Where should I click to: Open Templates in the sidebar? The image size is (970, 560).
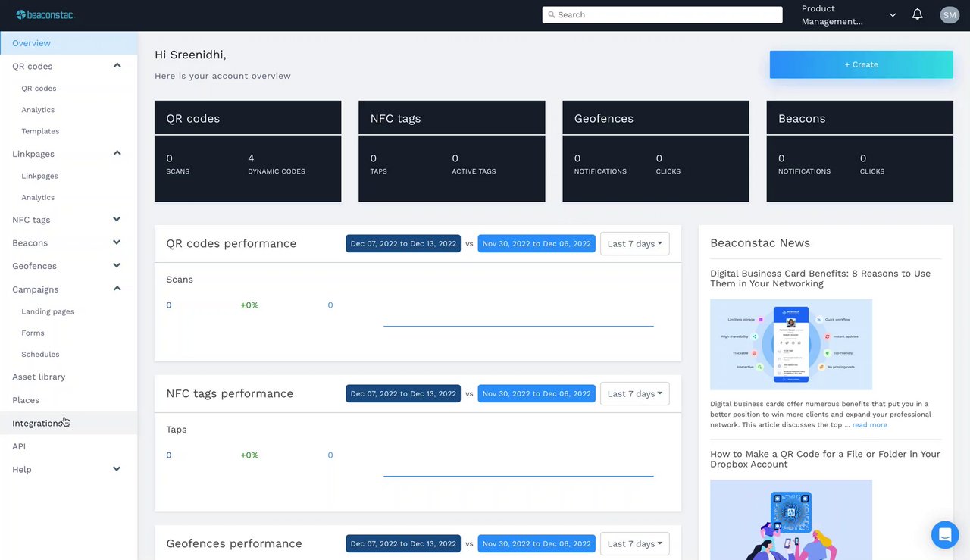[40, 131]
